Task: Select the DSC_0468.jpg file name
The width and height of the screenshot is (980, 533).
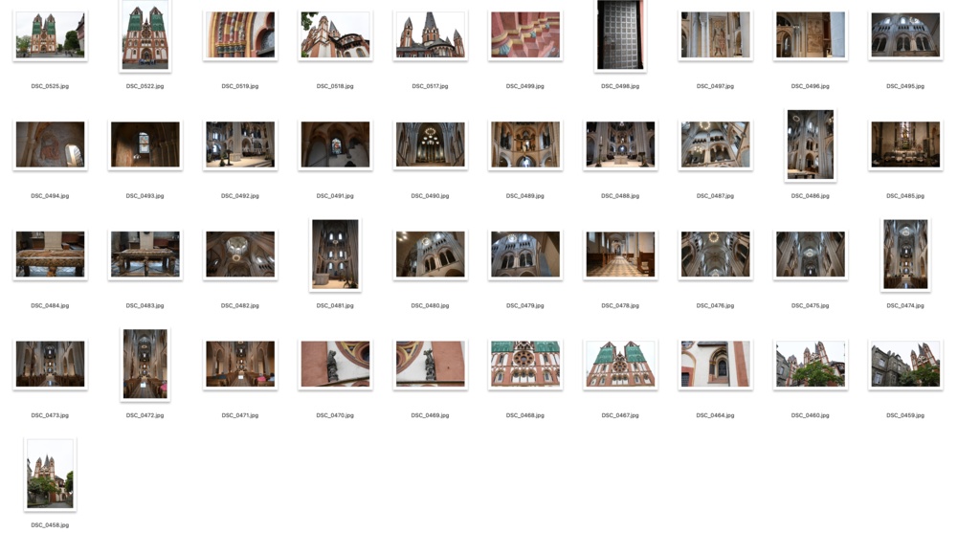Action: pos(525,415)
